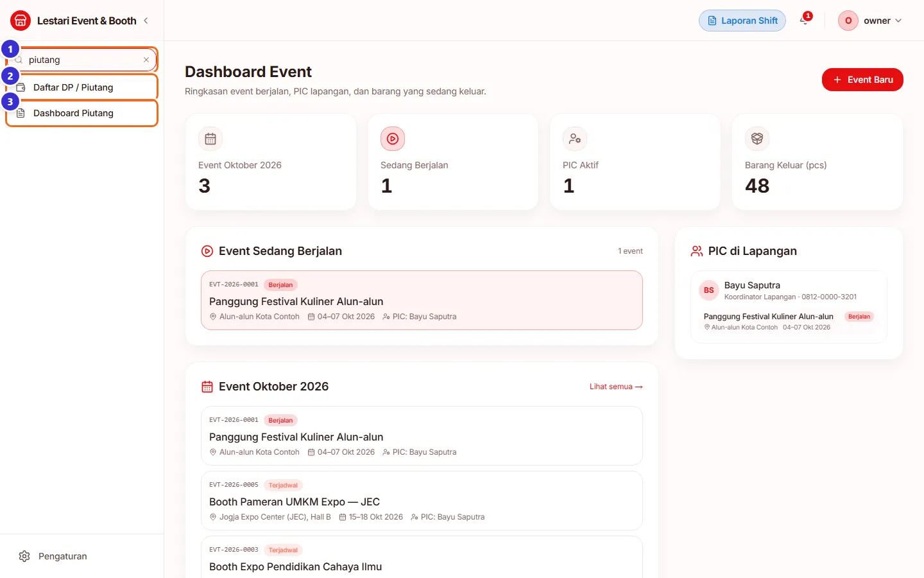
Task: Click the calendar icon on Event Oktober 2026 card
Action: pyautogui.click(x=210, y=139)
